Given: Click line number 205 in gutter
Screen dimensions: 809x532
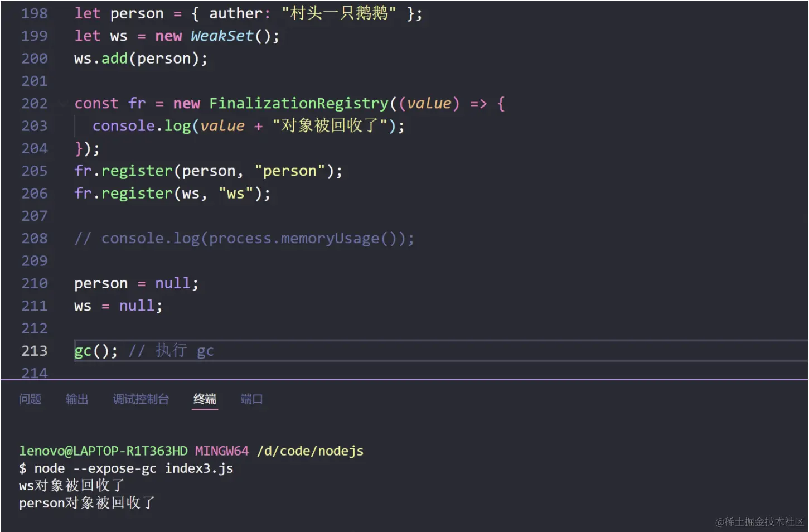Looking at the screenshot, I should click(x=35, y=171).
